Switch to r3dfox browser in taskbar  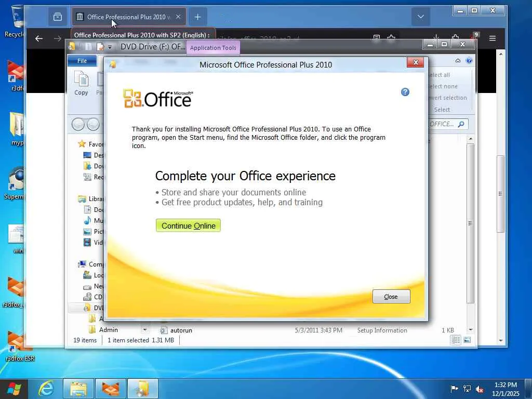(x=111, y=389)
